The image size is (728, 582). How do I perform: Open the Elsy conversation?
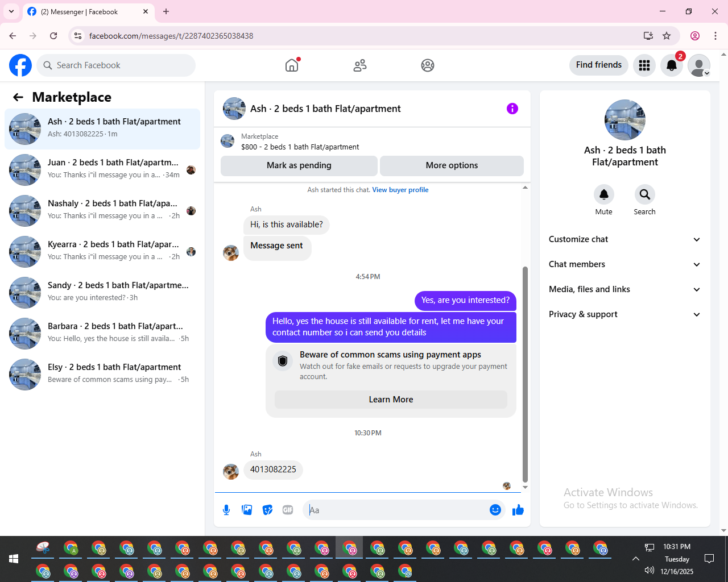[x=102, y=375]
